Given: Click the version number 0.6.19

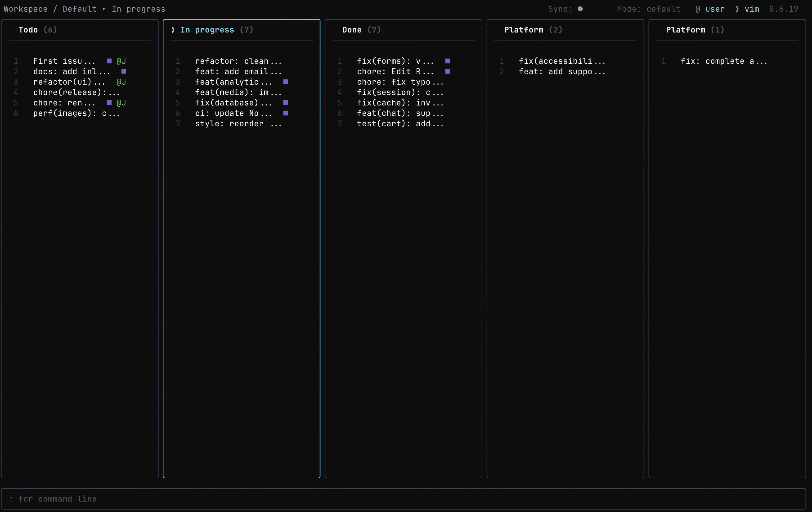Looking at the screenshot, I should point(784,9).
